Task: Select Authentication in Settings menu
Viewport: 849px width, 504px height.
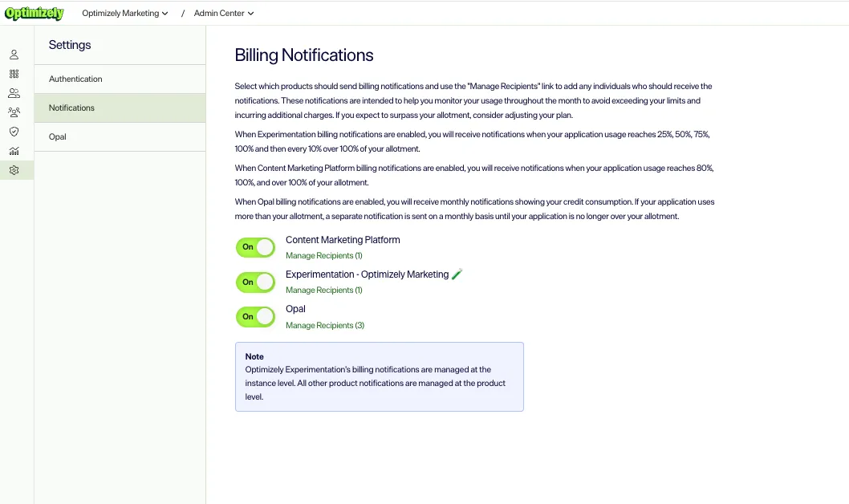Action: tap(120, 79)
